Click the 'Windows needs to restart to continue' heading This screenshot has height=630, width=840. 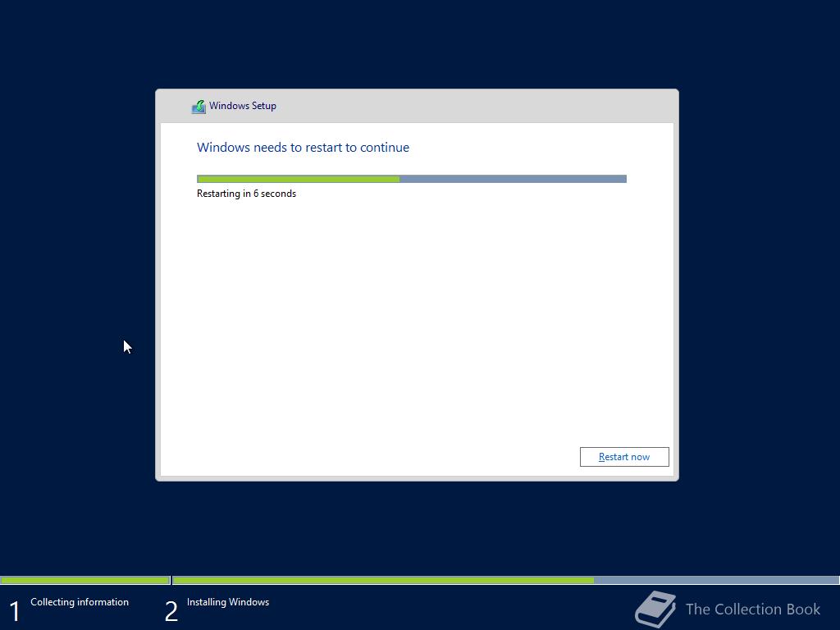303,148
